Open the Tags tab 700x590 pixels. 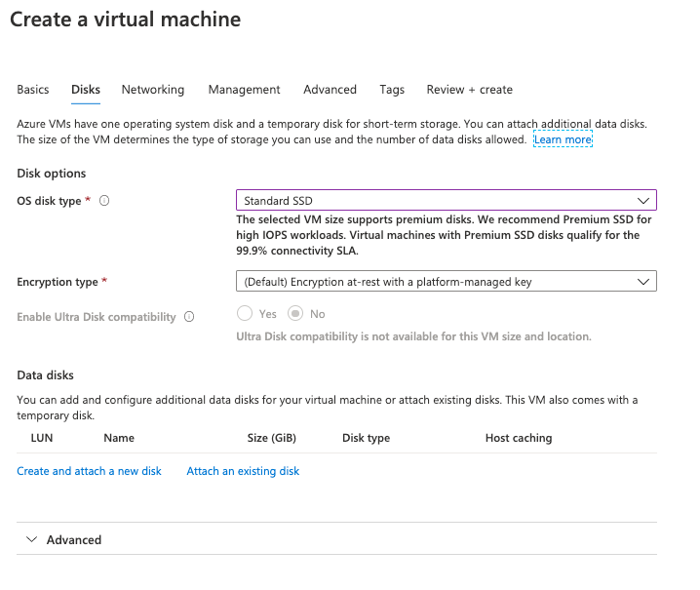click(x=392, y=90)
